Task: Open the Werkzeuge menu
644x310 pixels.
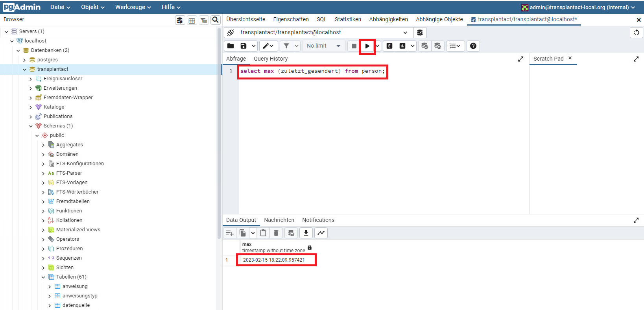Action: click(133, 7)
